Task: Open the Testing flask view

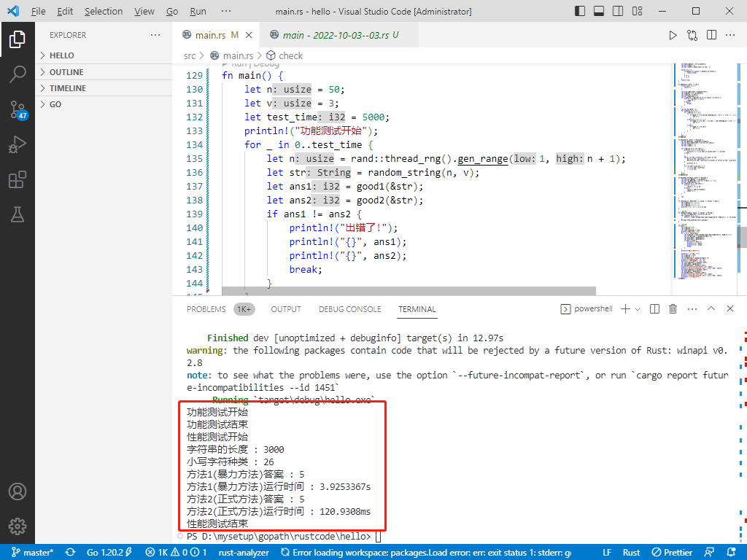Action: pyautogui.click(x=18, y=215)
